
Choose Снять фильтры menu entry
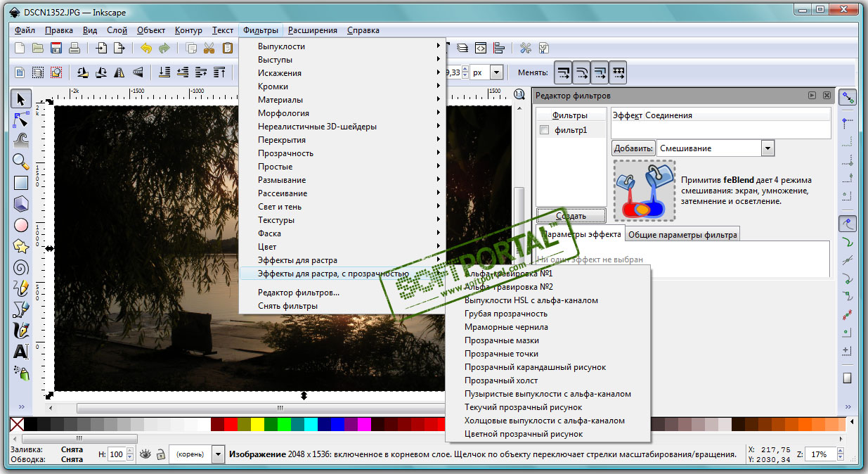point(342,306)
